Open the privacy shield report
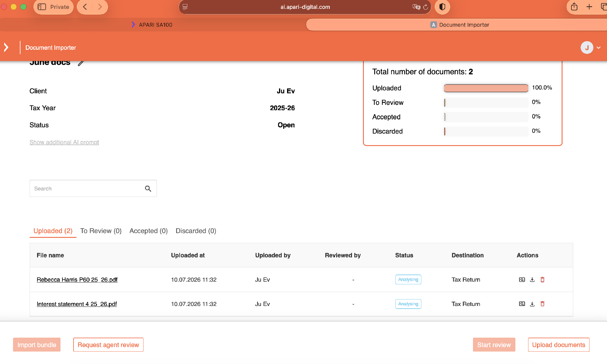Viewport: 607px width, 364px height. 442,7
